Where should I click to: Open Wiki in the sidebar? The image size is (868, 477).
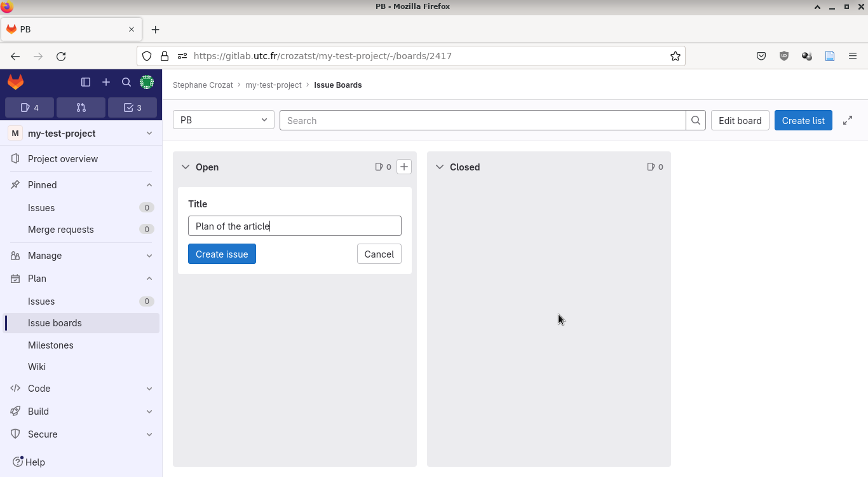click(x=37, y=367)
